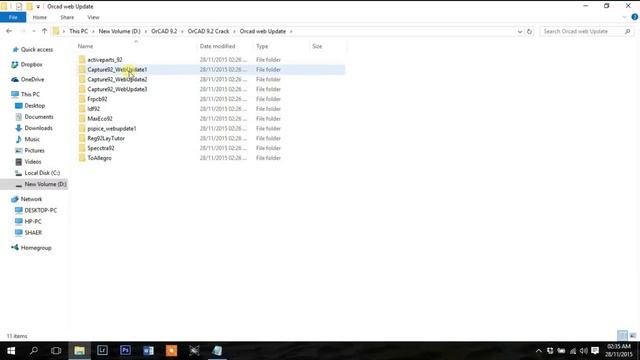Open the Home ribbon tab
The height and width of the screenshot is (360, 640).
tap(40, 18)
